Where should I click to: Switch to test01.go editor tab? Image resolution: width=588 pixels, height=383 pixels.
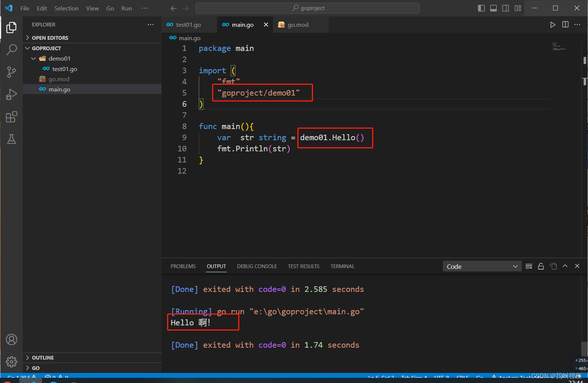click(189, 25)
